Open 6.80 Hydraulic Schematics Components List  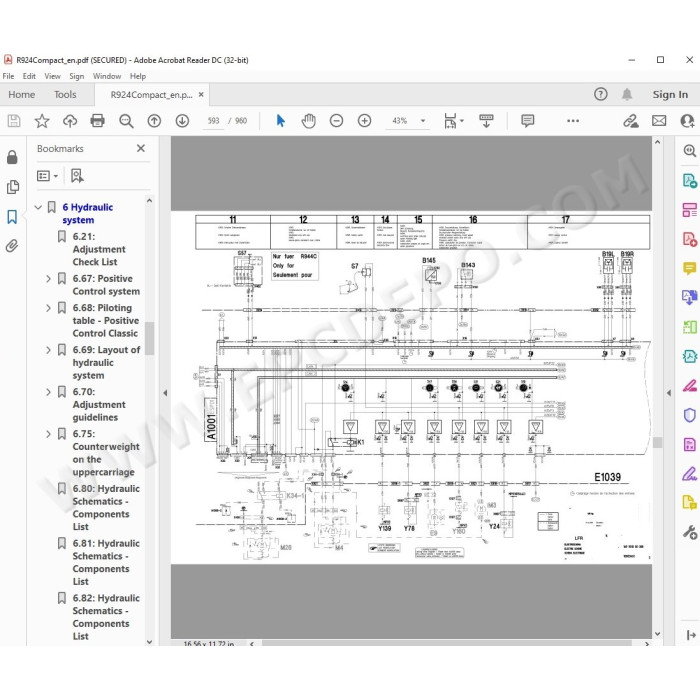[106, 508]
